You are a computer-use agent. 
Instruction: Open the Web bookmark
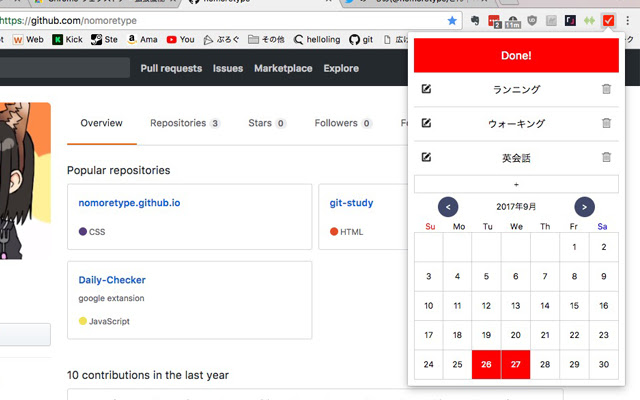pyautogui.click(x=28, y=40)
